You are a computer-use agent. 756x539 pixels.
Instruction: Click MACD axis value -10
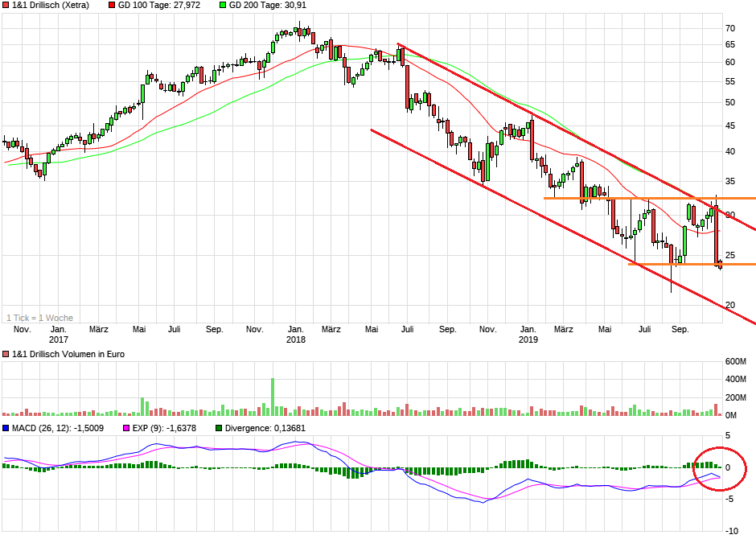[732, 531]
